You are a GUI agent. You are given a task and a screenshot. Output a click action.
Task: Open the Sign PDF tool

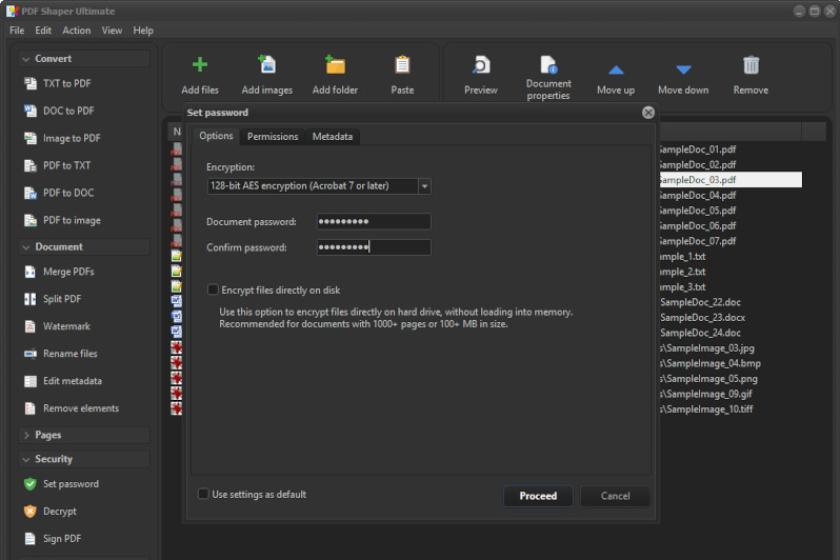[62, 539]
